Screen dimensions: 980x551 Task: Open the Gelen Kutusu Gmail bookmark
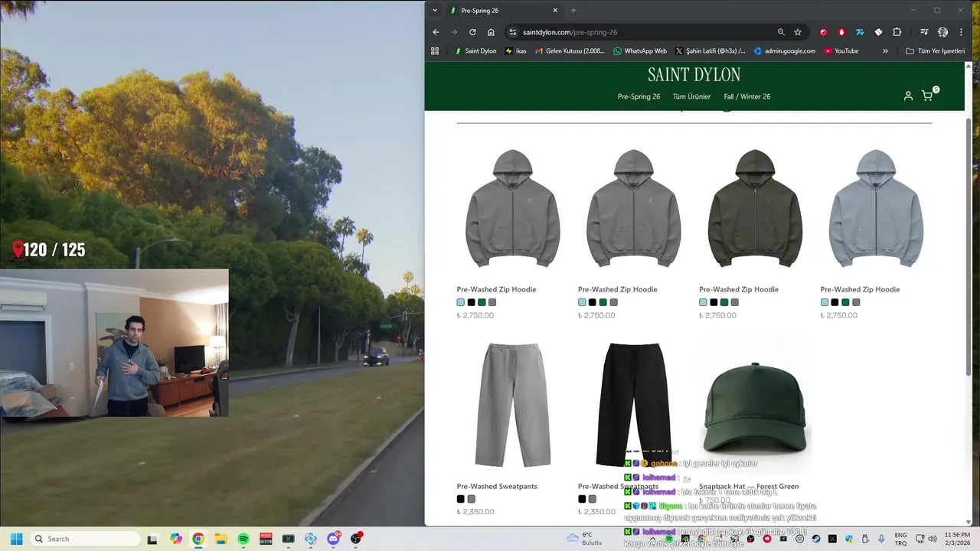pos(570,51)
